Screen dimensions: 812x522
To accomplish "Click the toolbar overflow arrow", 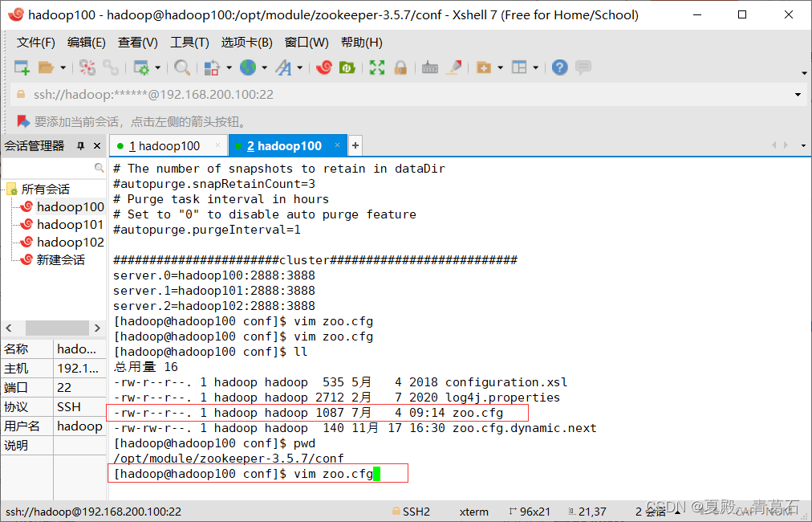I will click(804, 73).
